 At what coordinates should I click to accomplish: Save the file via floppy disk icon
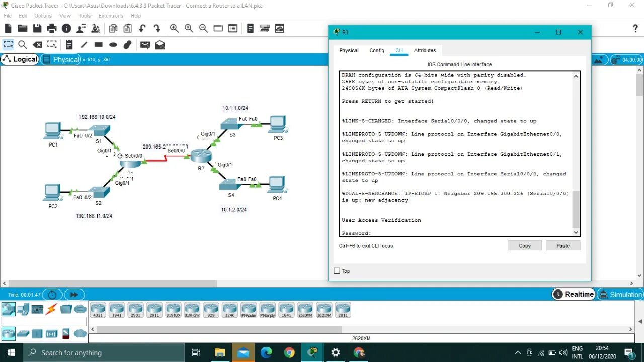tap(37, 29)
